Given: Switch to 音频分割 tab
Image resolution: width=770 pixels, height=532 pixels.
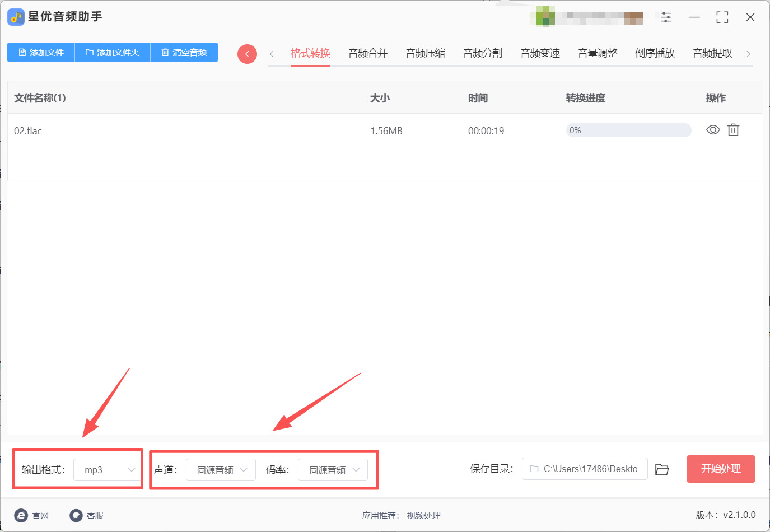Looking at the screenshot, I should click(x=483, y=53).
